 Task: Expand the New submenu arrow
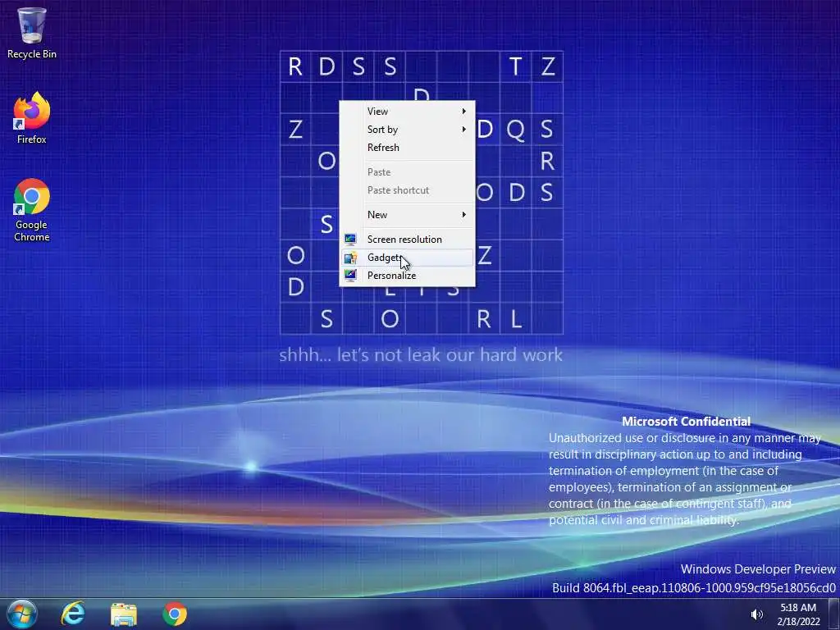coord(464,214)
